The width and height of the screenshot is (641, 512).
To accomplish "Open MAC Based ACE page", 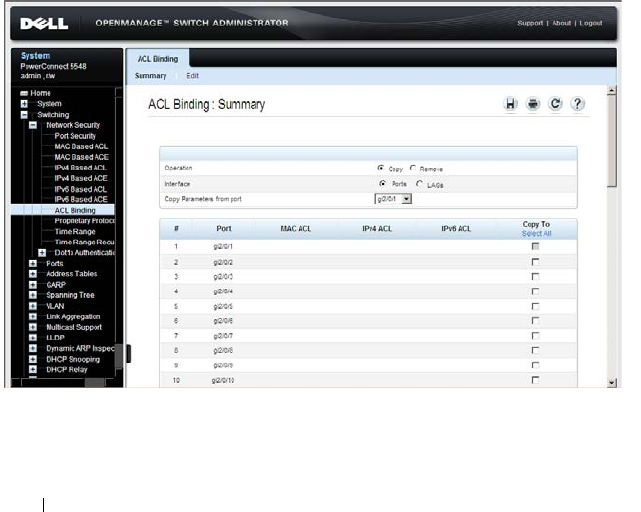I will click(82, 157).
